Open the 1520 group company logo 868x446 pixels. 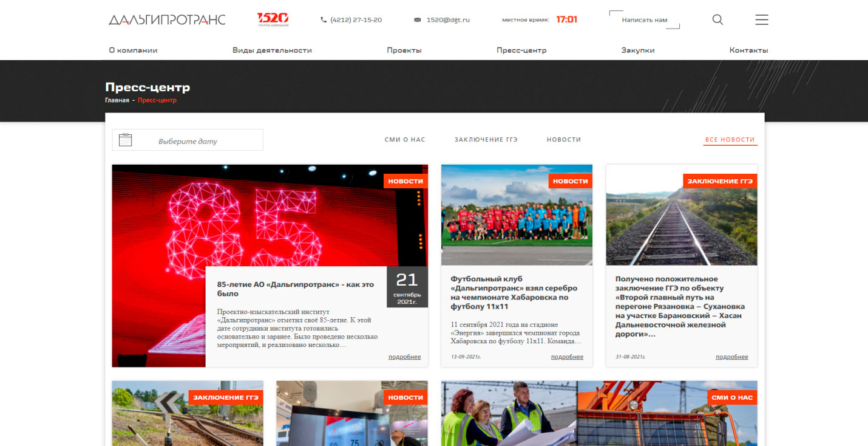point(273,19)
